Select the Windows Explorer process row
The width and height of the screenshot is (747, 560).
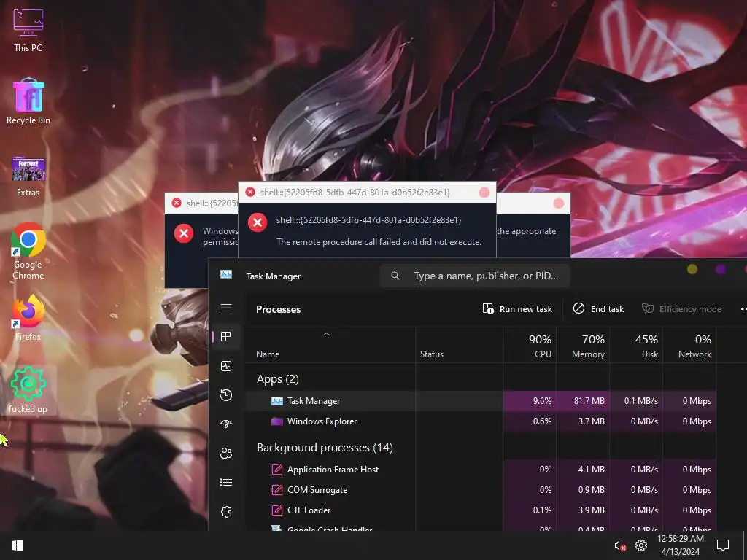481,421
